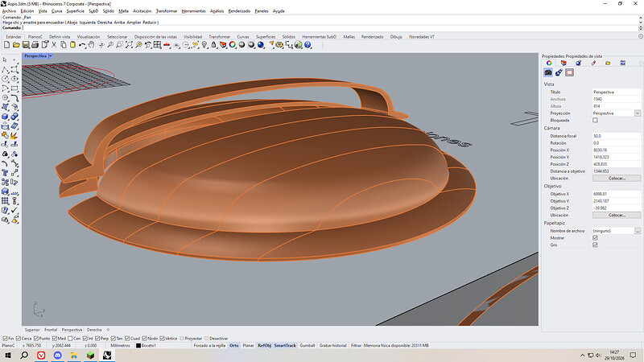This screenshot has width=644, height=362.
Task: Open Discord from the taskbar
Action: pos(57,356)
